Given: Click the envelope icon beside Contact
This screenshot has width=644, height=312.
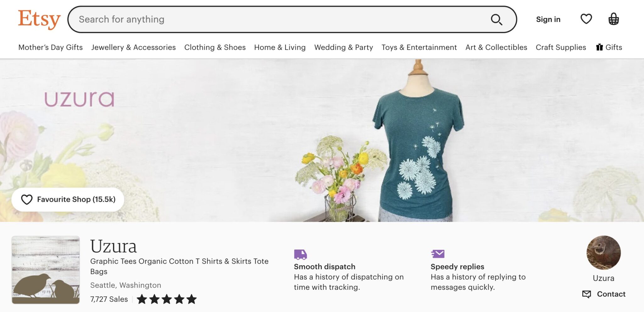Looking at the screenshot, I should point(586,294).
